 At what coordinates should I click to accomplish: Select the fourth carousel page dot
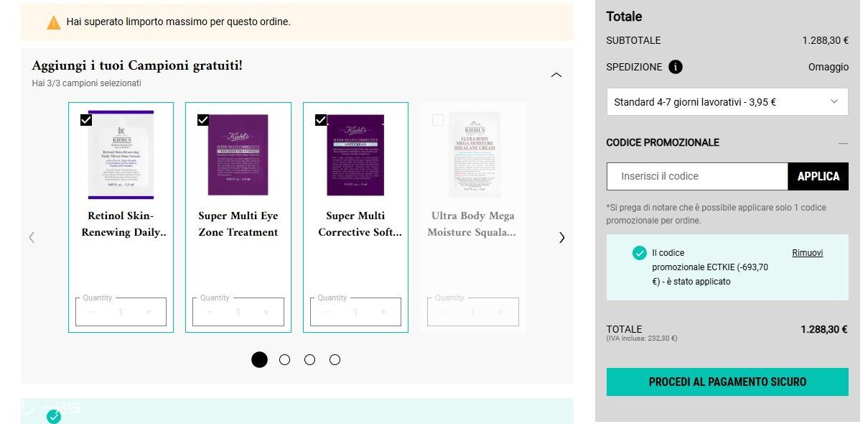coord(335,360)
